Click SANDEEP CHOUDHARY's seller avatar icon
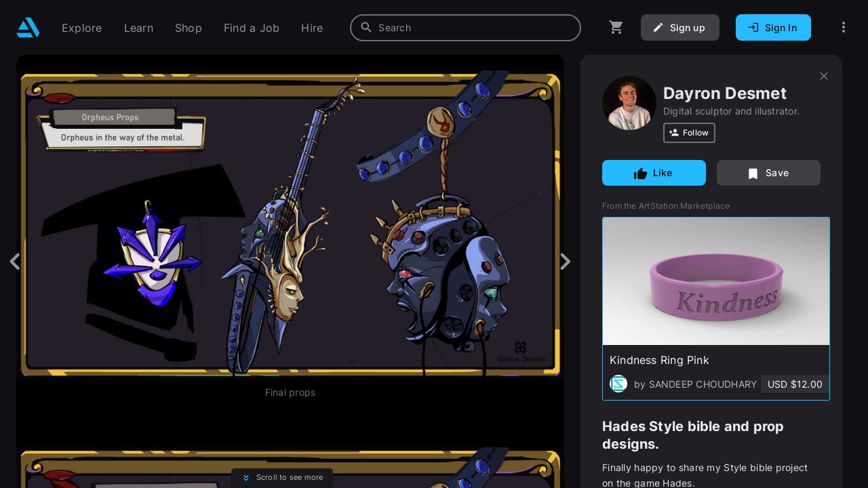The height and width of the screenshot is (488, 868). (x=618, y=384)
